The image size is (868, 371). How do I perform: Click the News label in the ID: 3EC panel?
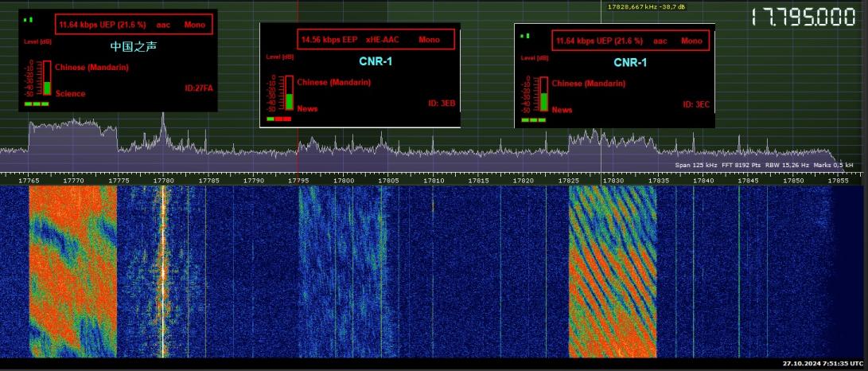pos(562,110)
